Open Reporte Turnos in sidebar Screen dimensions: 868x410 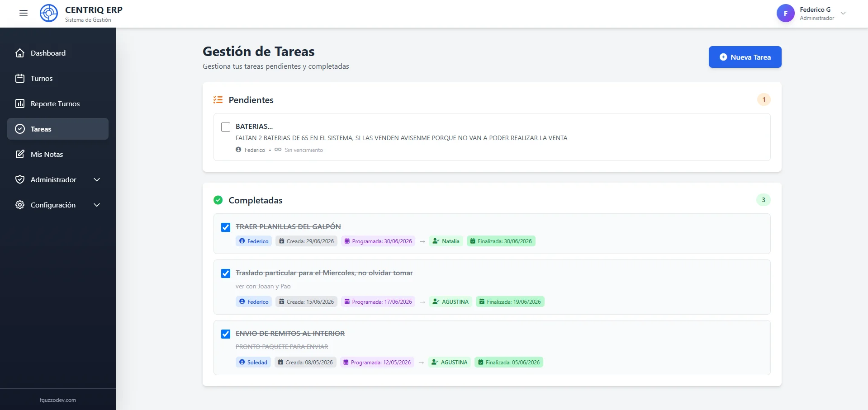tap(58, 104)
